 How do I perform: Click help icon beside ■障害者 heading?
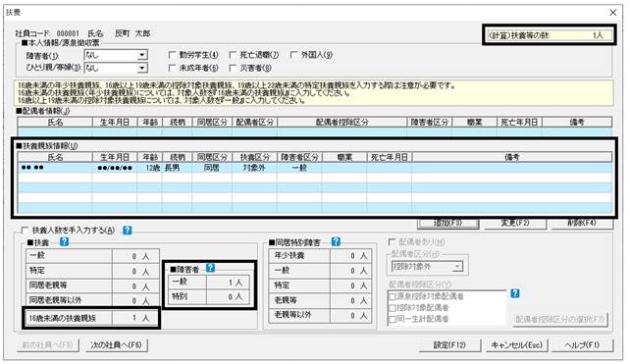pyautogui.click(x=210, y=268)
